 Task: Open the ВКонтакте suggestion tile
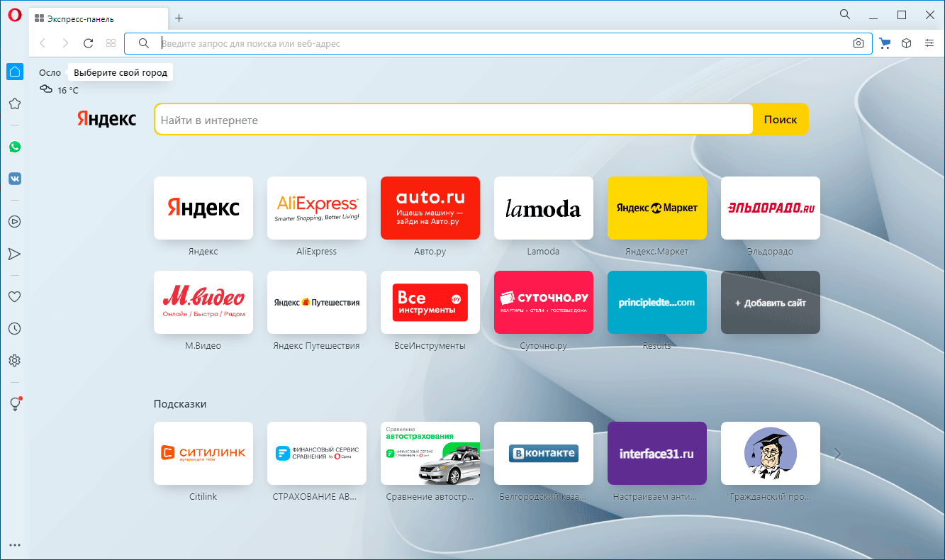(x=544, y=453)
